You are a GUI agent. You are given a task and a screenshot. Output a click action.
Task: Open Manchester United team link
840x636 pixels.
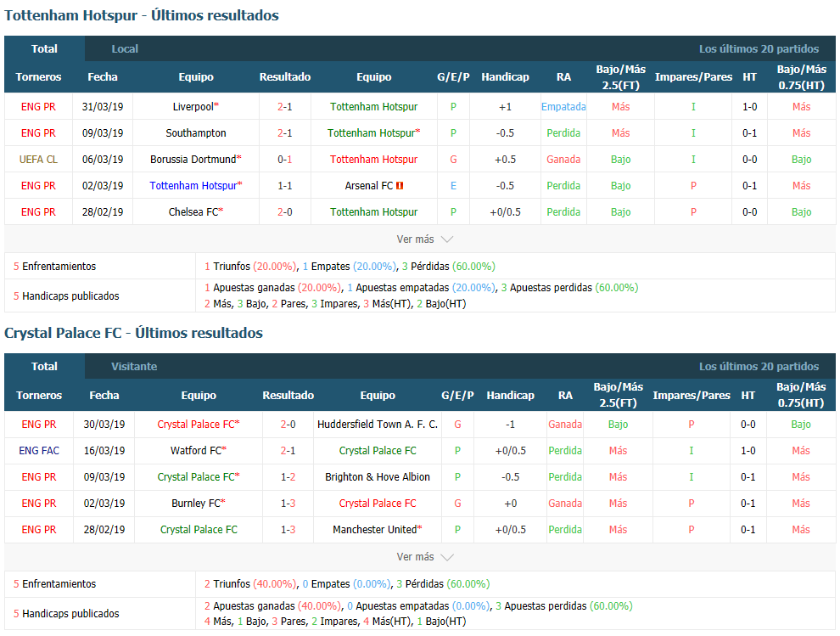(x=374, y=529)
